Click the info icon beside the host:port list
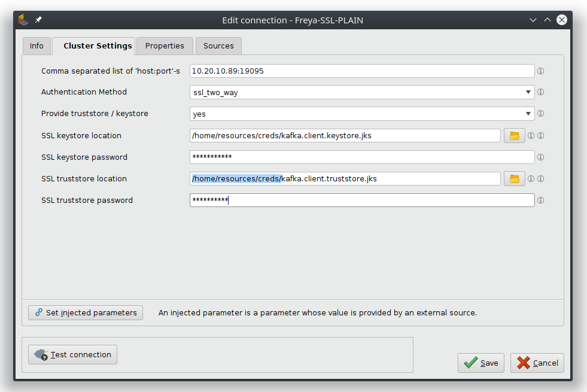The height and width of the screenshot is (392, 587). pyautogui.click(x=540, y=71)
